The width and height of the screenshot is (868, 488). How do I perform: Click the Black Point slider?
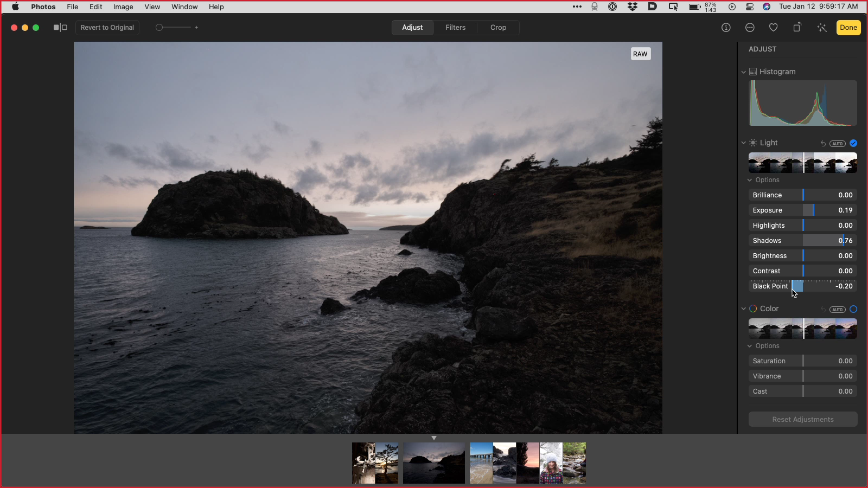pyautogui.click(x=803, y=286)
